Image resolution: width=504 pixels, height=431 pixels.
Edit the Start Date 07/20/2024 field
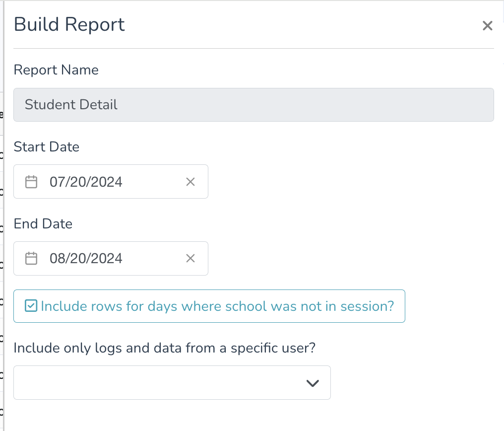[111, 181]
